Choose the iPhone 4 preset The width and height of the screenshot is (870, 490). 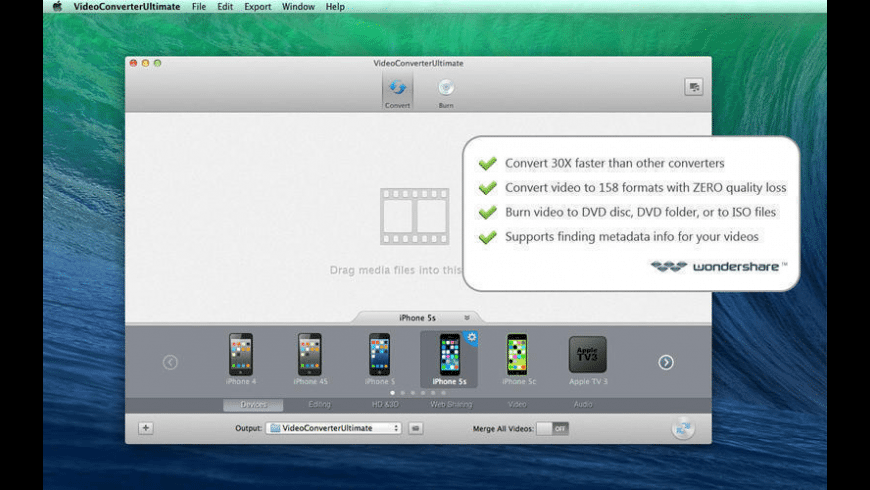(x=241, y=359)
